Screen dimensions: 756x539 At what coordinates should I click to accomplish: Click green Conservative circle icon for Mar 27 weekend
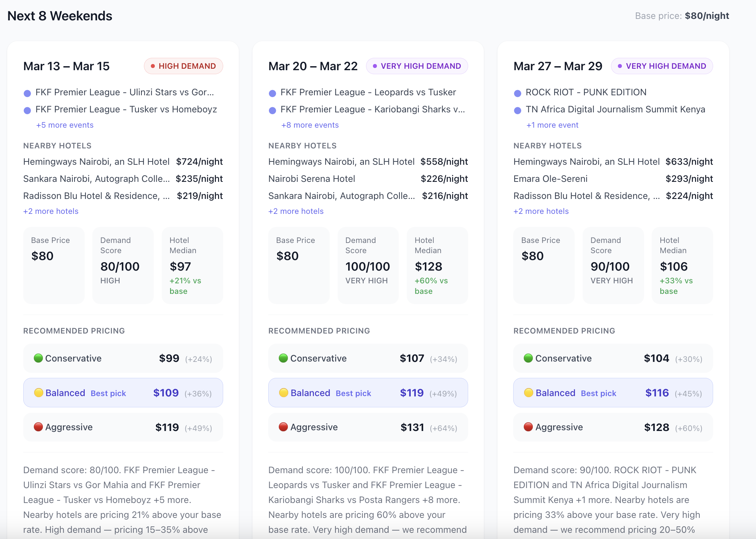528,358
